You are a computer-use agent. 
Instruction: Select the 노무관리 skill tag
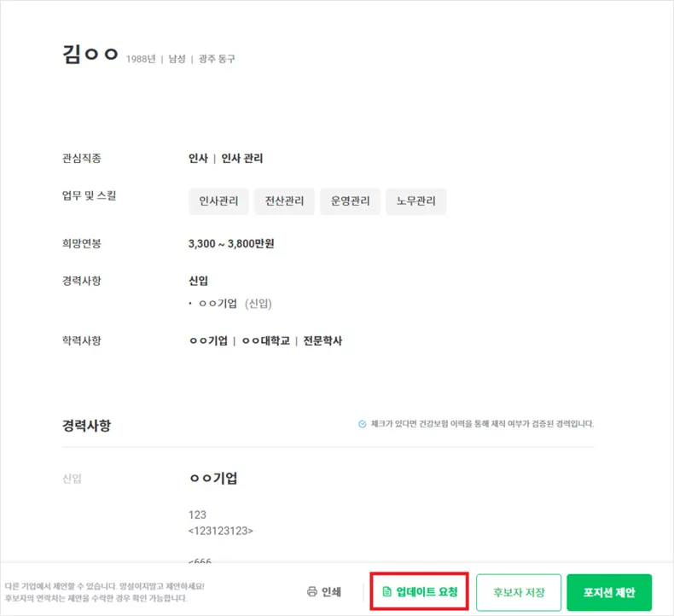point(415,201)
